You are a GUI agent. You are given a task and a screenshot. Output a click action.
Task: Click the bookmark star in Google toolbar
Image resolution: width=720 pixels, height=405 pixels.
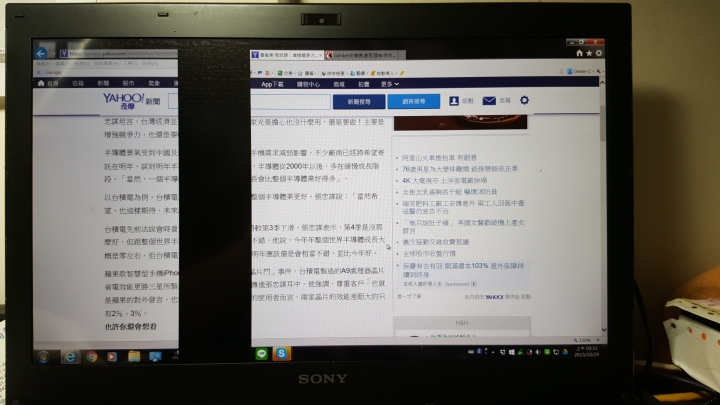coord(300,73)
